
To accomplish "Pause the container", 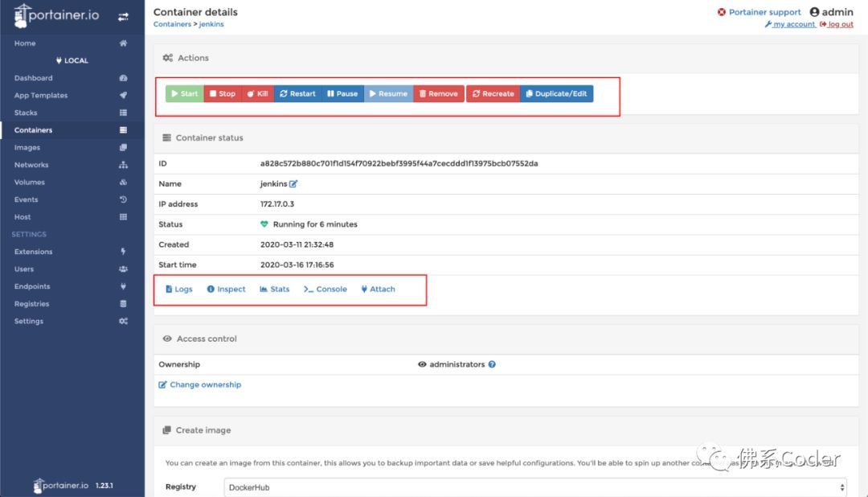I will pos(342,93).
